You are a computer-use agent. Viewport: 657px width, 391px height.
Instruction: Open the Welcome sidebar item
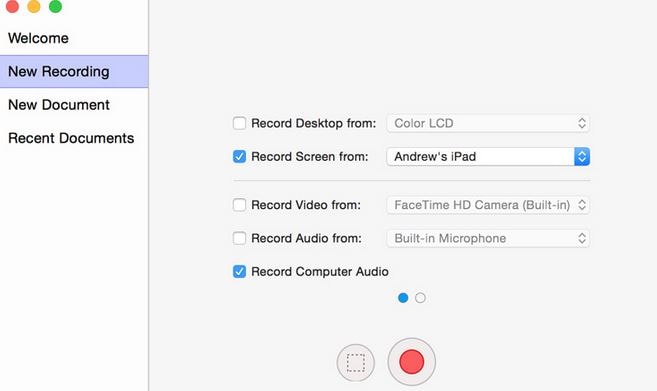click(74, 38)
